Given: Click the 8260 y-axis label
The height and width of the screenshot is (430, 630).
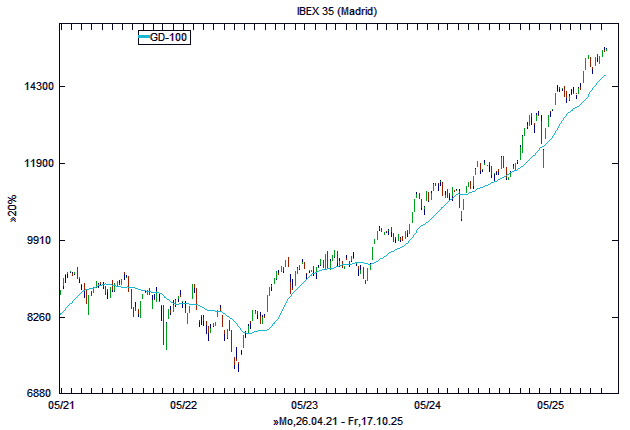Looking at the screenshot, I should [x=37, y=318].
